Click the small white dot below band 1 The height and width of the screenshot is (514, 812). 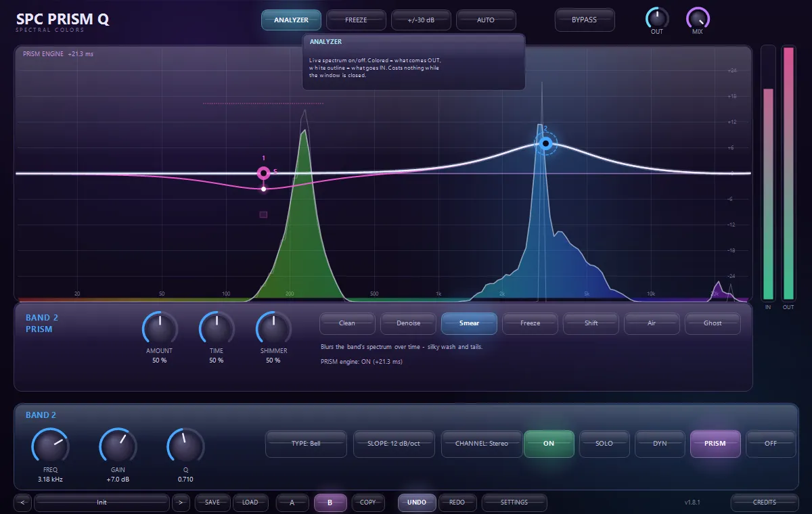click(x=264, y=189)
